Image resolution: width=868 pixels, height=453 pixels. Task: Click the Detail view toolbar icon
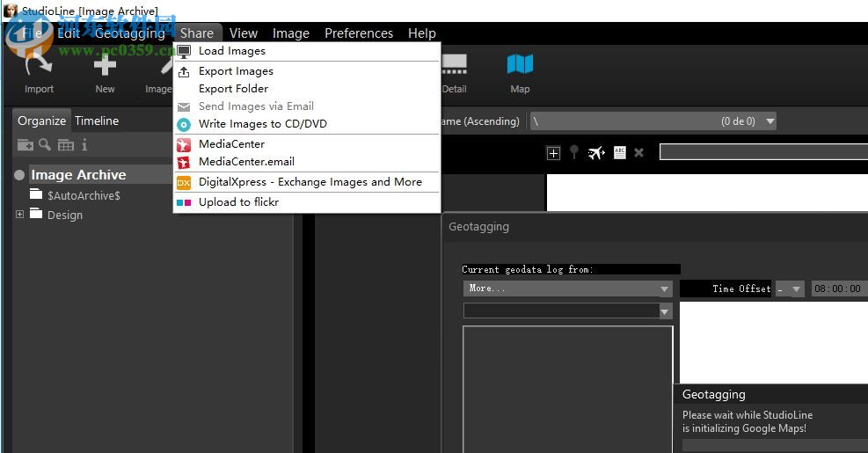tap(455, 64)
